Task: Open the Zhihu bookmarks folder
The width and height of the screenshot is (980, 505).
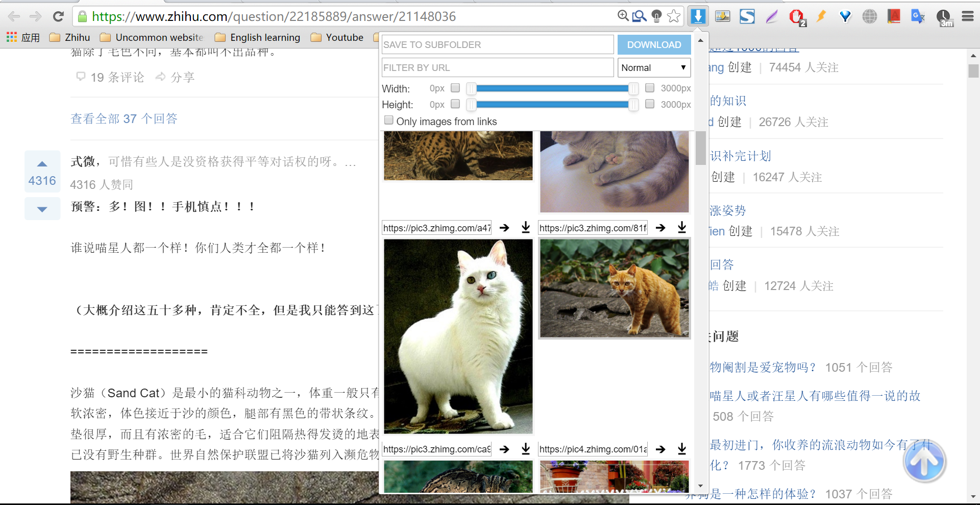Action: (70, 37)
